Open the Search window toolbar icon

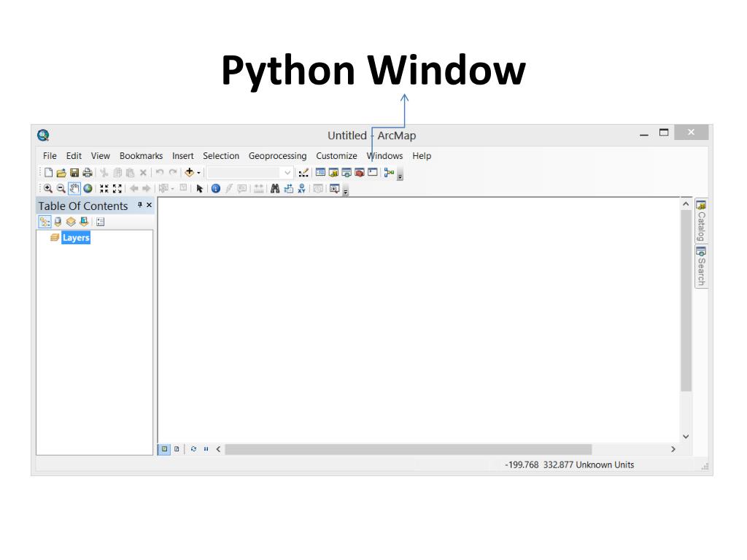347,172
